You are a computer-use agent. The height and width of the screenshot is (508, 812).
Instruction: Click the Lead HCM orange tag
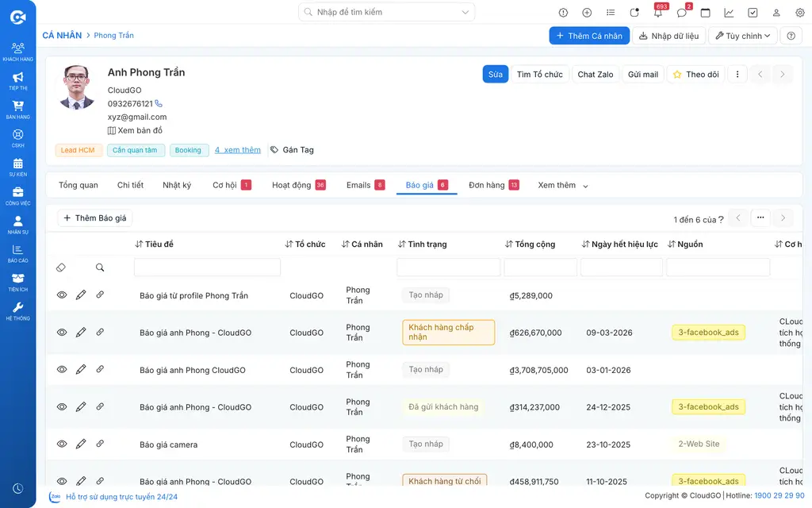[x=78, y=150]
